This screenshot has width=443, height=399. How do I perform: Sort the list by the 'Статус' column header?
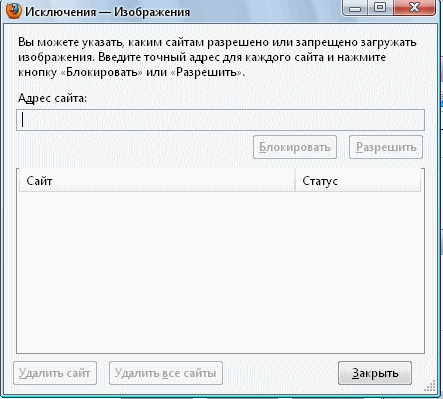[x=358, y=181]
